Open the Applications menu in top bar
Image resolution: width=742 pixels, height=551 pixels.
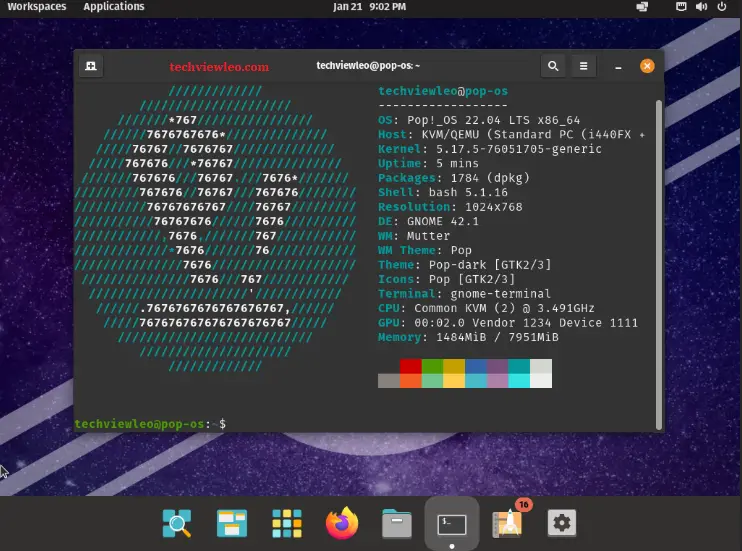pyautogui.click(x=114, y=7)
